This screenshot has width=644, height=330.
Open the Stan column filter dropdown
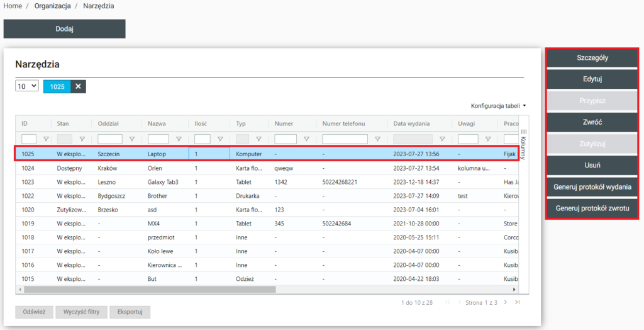pyautogui.click(x=82, y=139)
